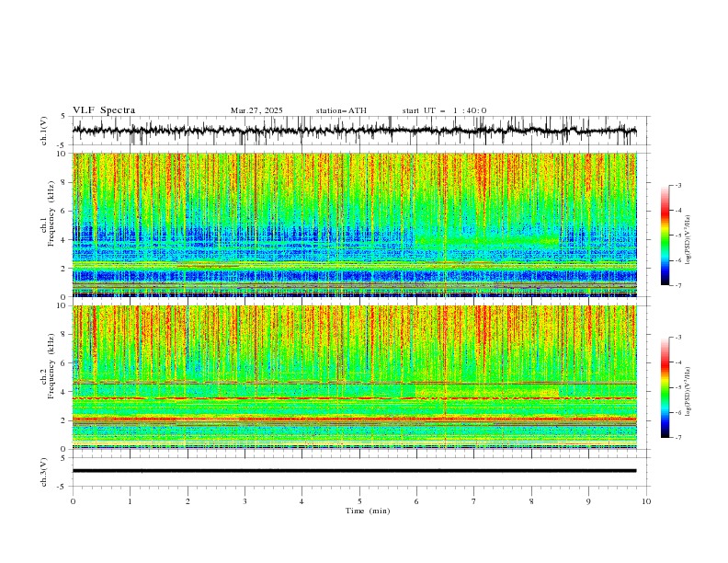This screenshot has height=563, width=728.
Task: Click the time axis tick label '5'
Action: 359,501
